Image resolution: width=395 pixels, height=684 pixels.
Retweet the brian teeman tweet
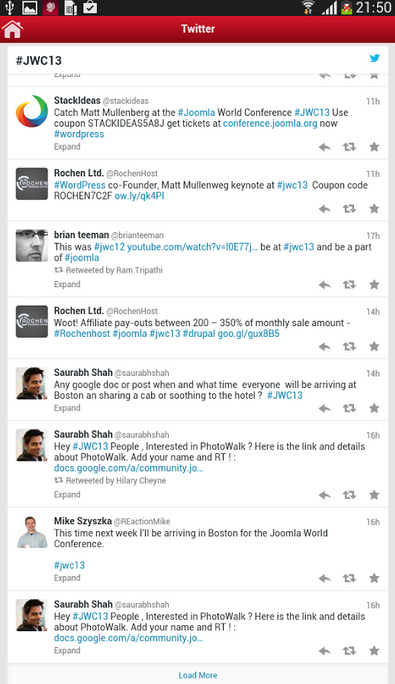point(349,285)
